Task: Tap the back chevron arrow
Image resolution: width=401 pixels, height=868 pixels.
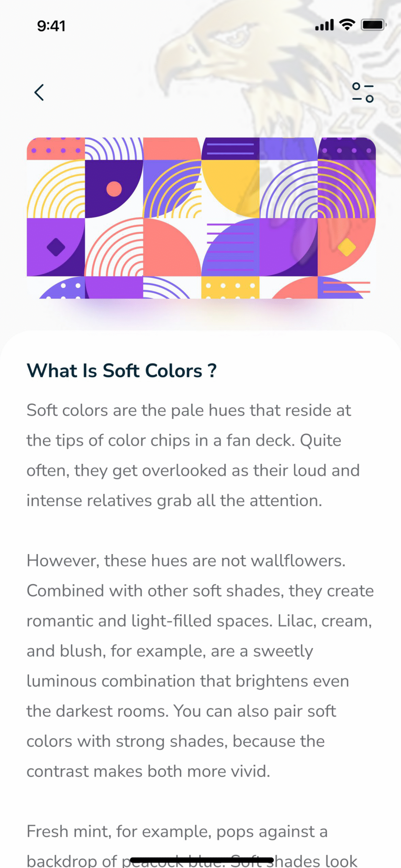Action: 39,92
